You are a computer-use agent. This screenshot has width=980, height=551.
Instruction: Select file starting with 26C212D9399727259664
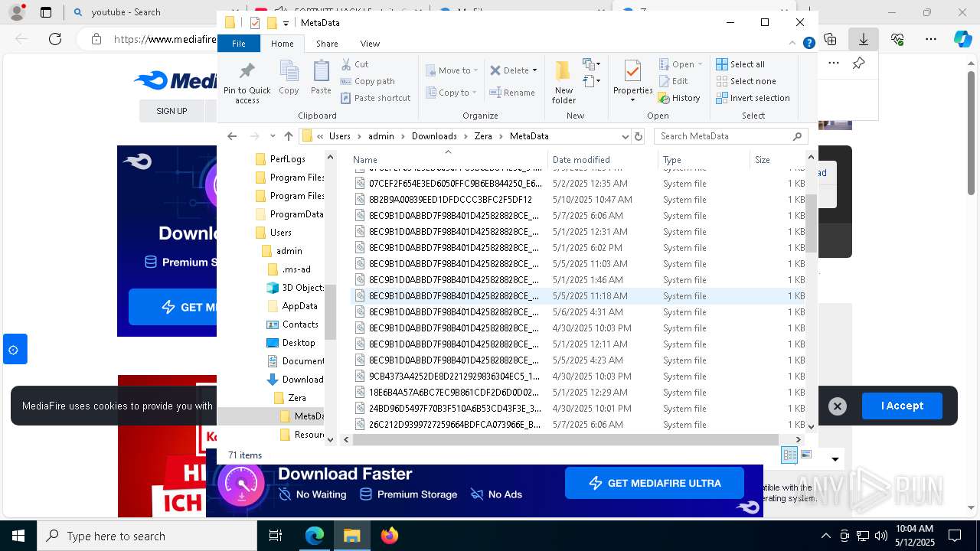pos(455,425)
